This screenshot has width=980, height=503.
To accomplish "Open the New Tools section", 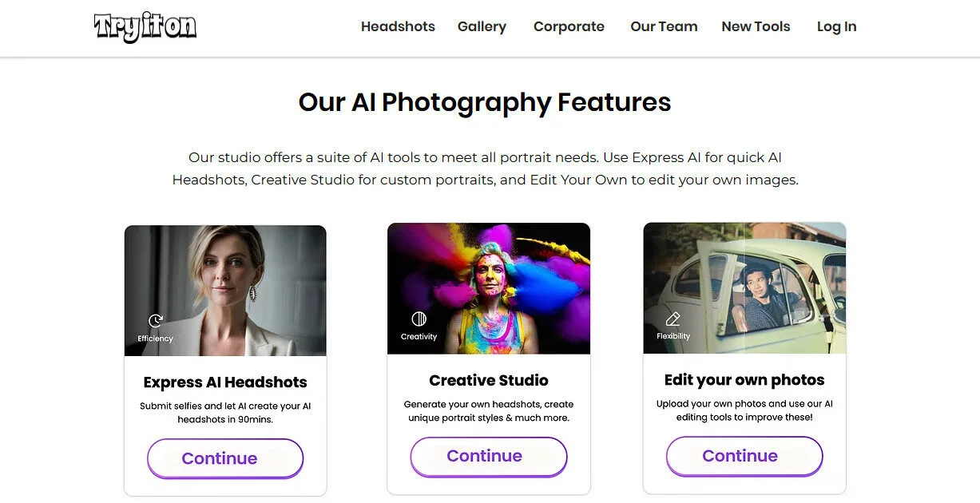I will click(x=755, y=26).
